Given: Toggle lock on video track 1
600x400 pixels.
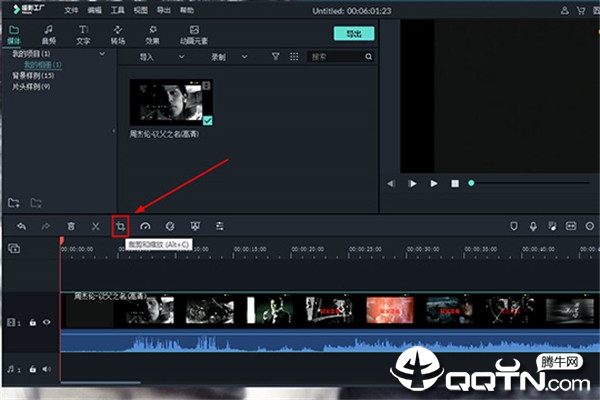Looking at the screenshot, I should click(x=33, y=322).
